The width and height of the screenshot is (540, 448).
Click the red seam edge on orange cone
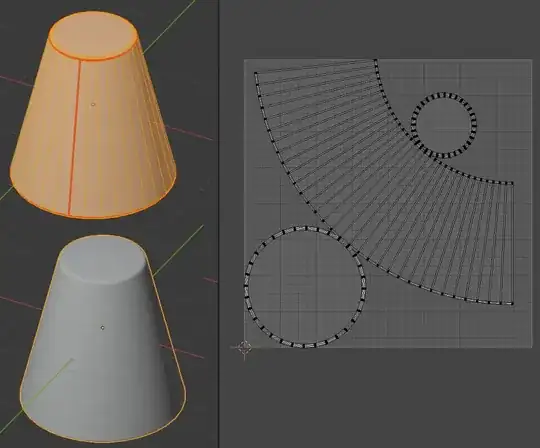[x=75, y=137]
